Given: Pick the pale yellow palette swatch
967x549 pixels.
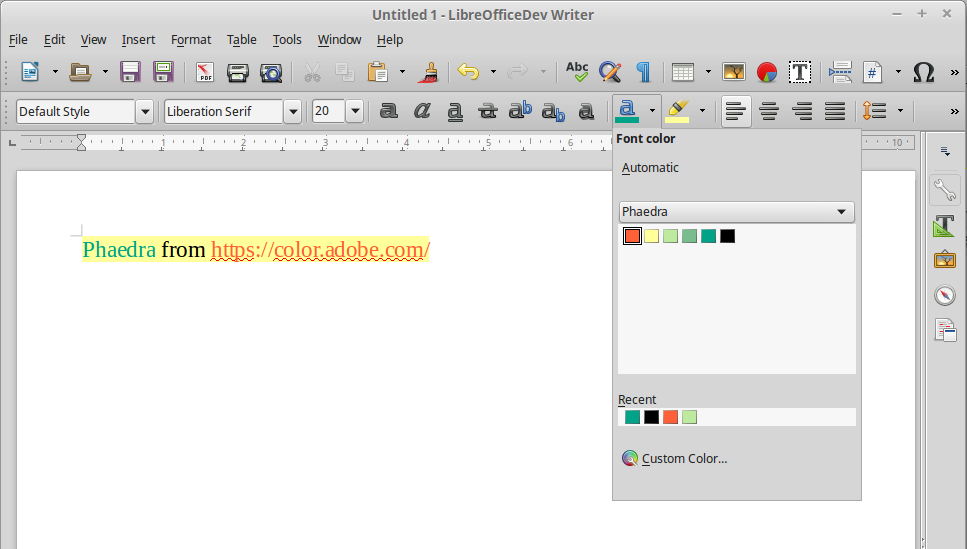Looking at the screenshot, I should point(651,236).
